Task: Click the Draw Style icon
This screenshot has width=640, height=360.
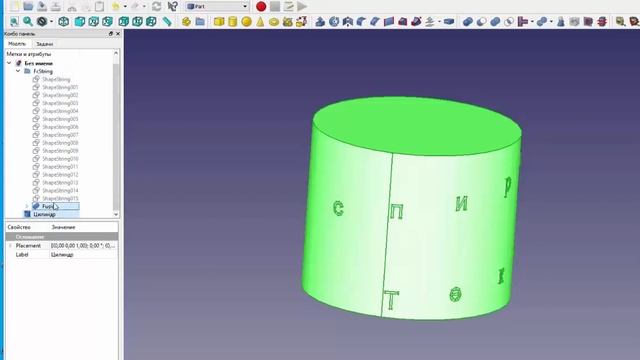Action: (42, 21)
